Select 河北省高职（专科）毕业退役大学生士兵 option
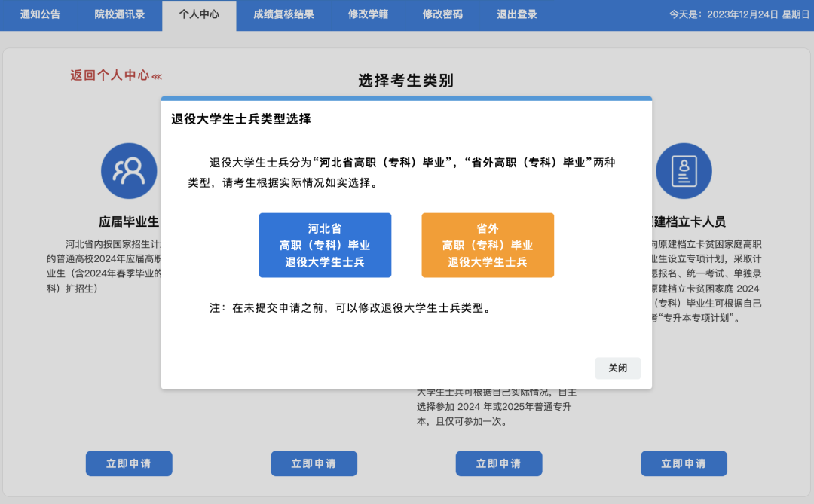The width and height of the screenshot is (814, 504). (325, 245)
